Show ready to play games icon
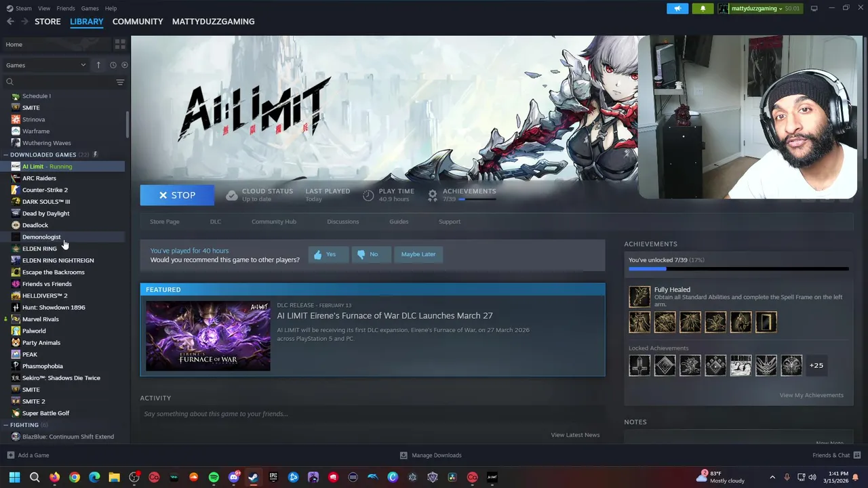This screenshot has width=868, height=488. pyautogui.click(x=124, y=65)
